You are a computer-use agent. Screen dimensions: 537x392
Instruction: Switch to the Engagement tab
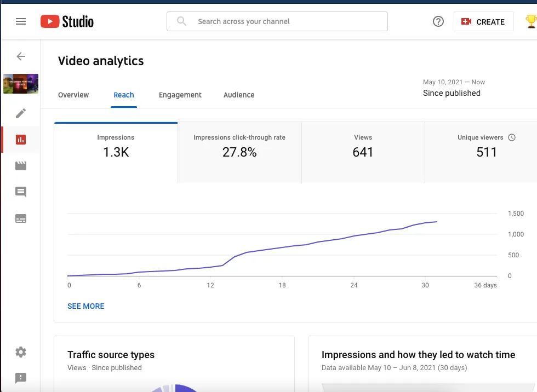pyautogui.click(x=180, y=95)
